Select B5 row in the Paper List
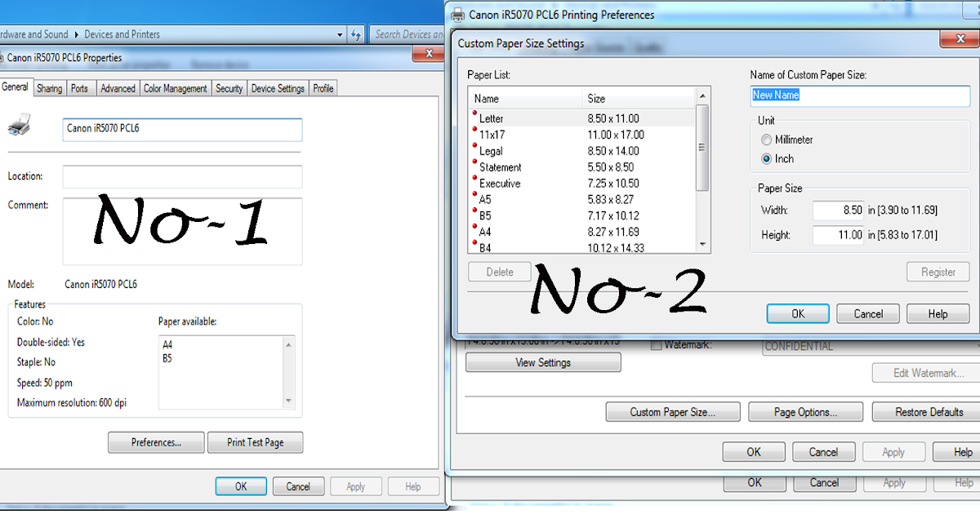 [x=583, y=215]
